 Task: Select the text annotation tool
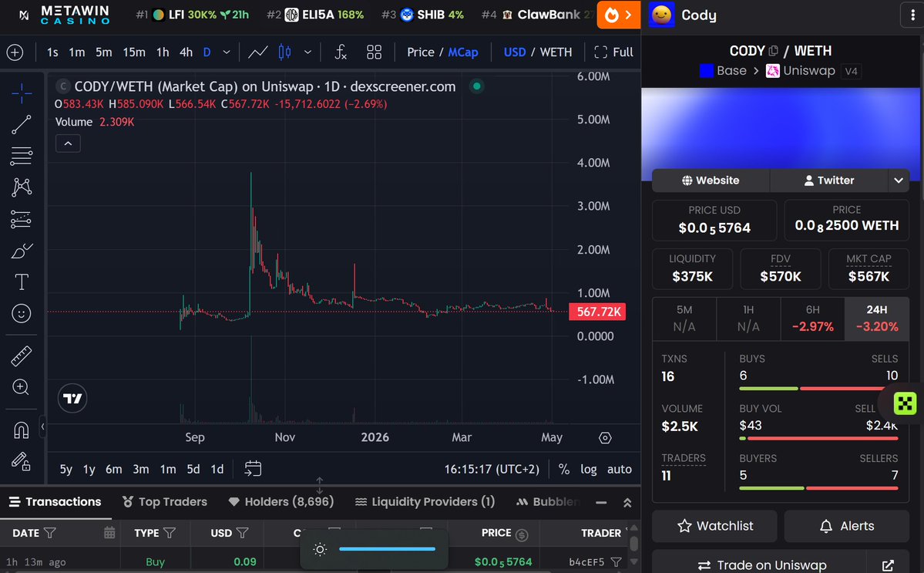coord(22,281)
